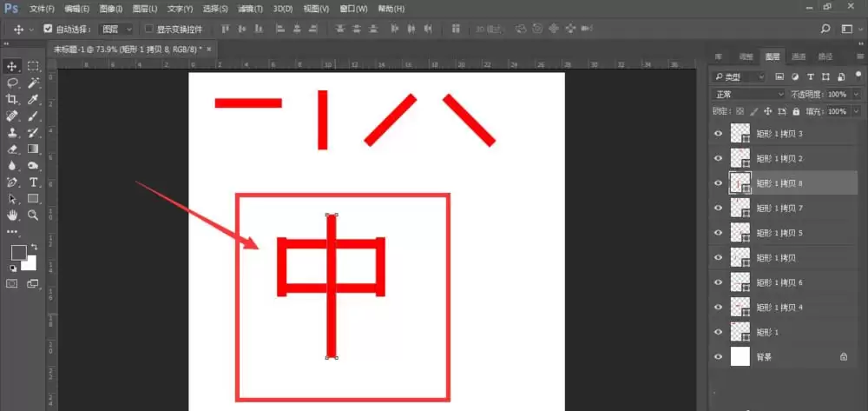Choose the Eyedropper tool

(x=33, y=100)
